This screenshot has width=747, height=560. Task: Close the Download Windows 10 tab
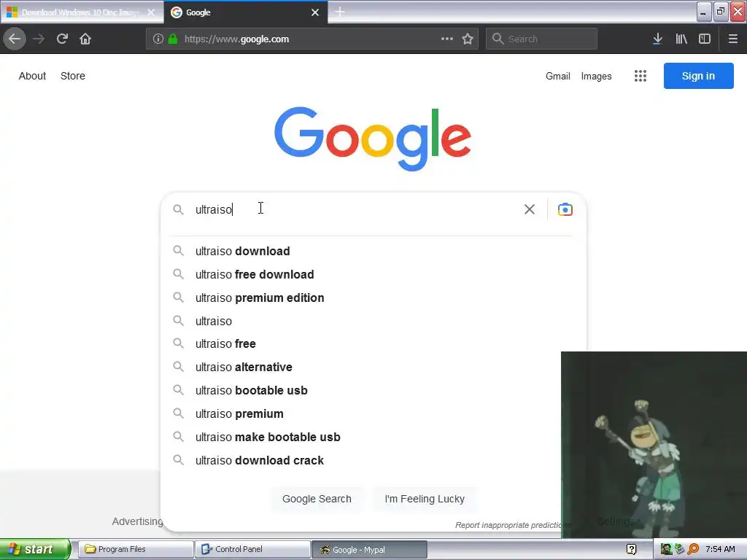(x=151, y=12)
